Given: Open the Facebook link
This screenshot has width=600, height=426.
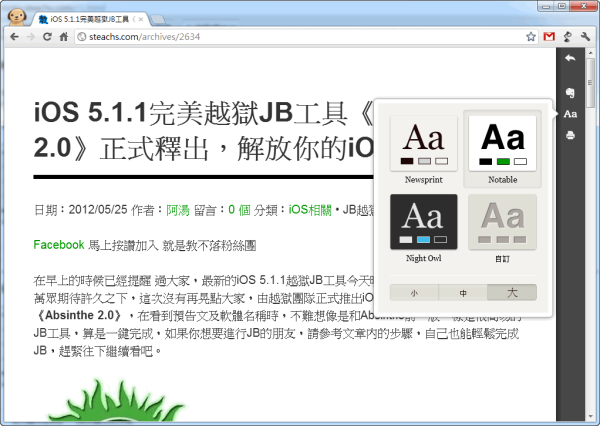Looking at the screenshot, I should click(x=59, y=245).
